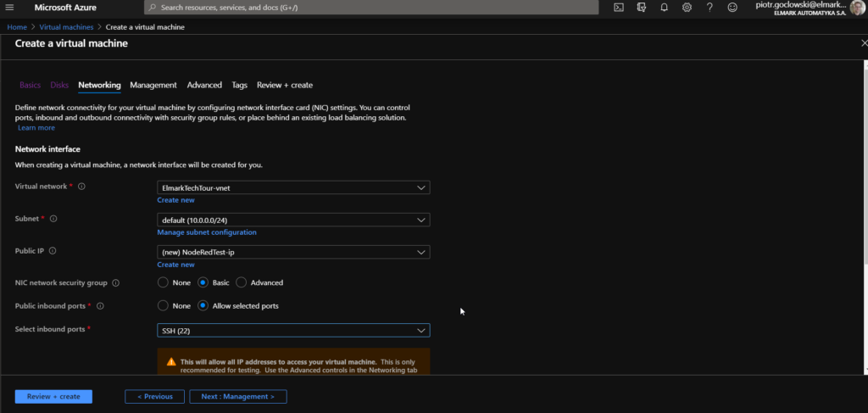This screenshot has height=413, width=868.
Task: Select Advanced NIC network security group
Action: 241,282
